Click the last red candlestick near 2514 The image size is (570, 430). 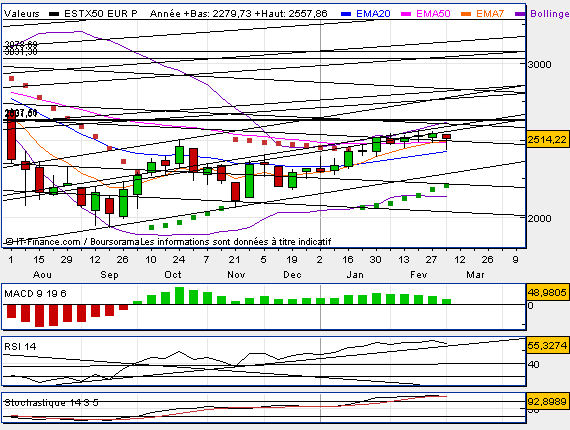446,137
